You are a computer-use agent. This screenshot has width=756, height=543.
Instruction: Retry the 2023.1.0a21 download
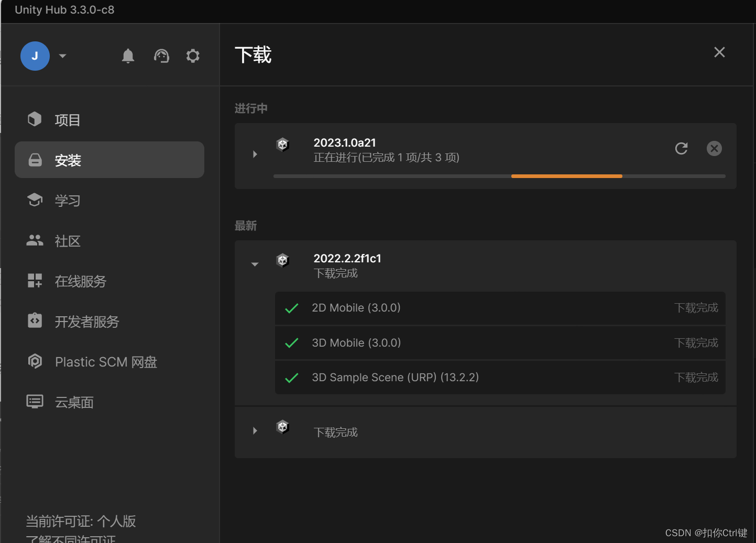click(681, 148)
